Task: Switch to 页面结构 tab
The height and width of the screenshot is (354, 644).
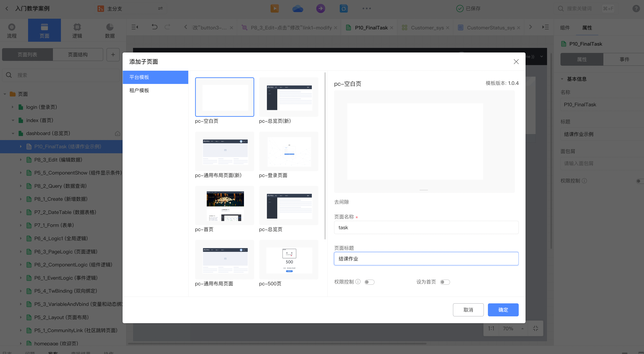Action: point(78,55)
